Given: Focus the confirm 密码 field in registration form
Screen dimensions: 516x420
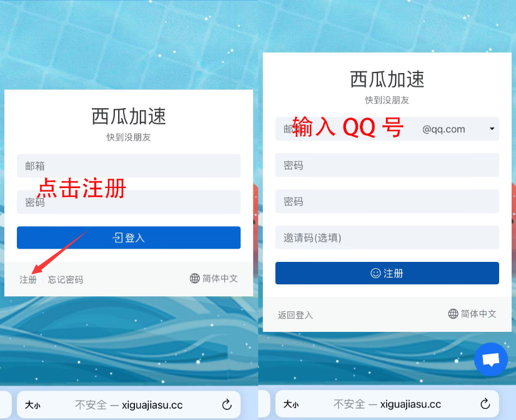Looking at the screenshot, I should (x=387, y=201).
